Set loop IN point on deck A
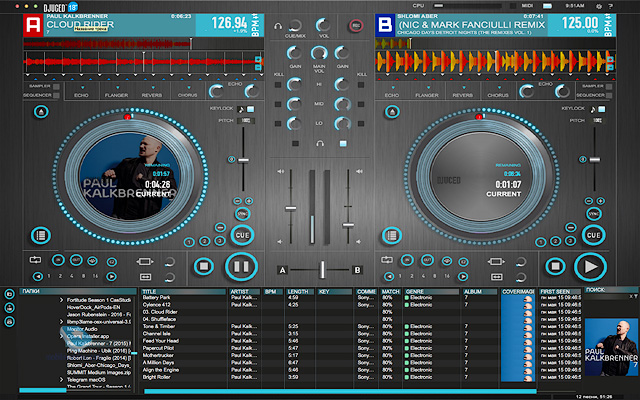Screen dimensions: 640x400 [x=58, y=260]
